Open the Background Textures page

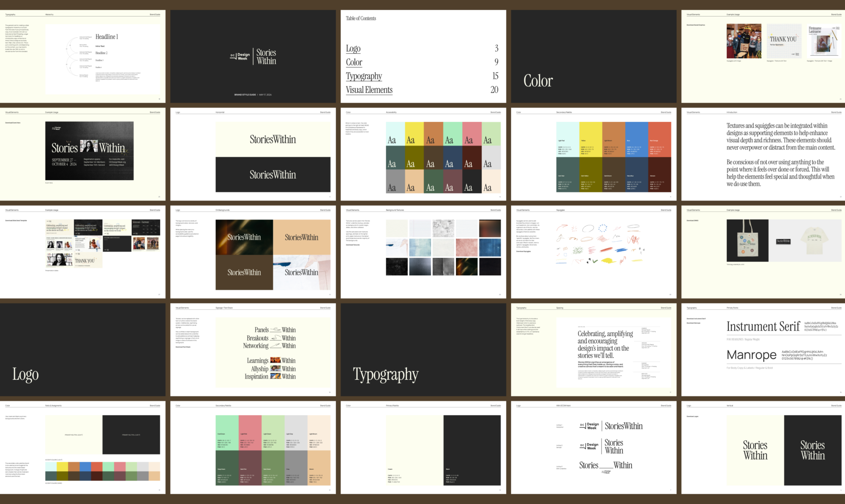click(423, 252)
